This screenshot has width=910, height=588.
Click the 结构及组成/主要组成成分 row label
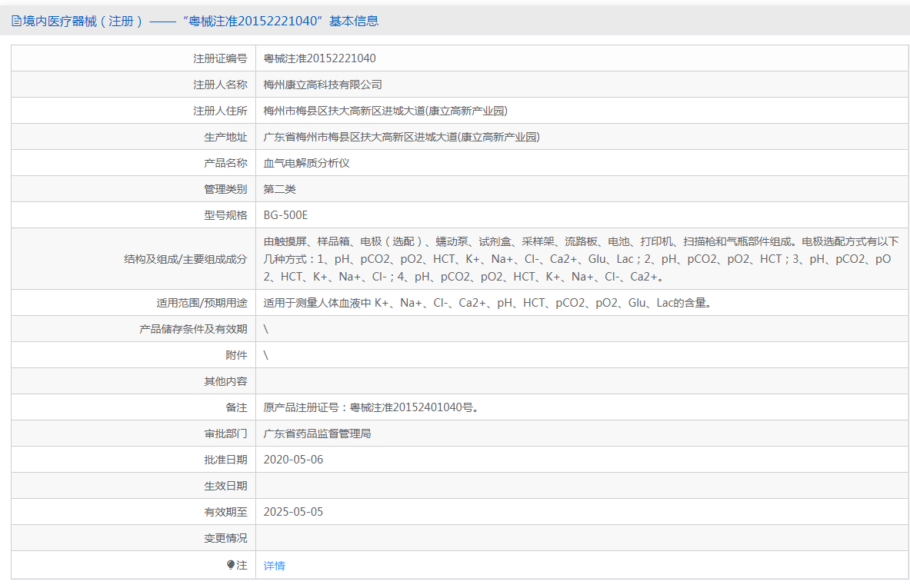click(185, 259)
